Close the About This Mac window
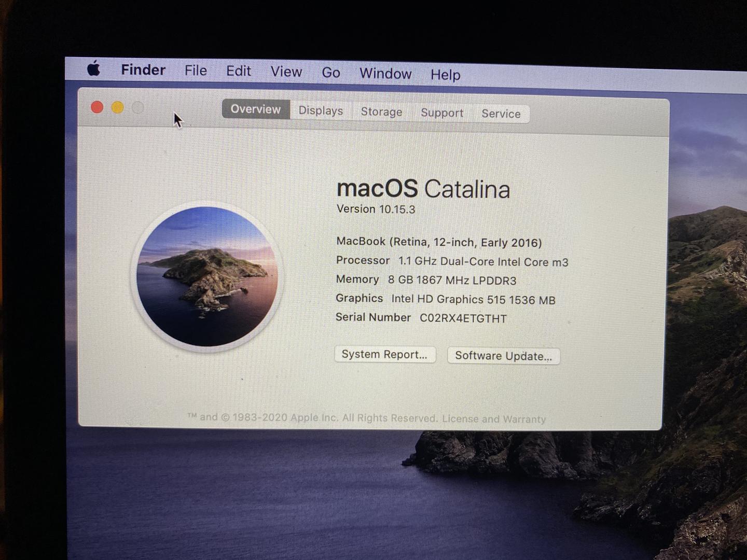 [97, 107]
